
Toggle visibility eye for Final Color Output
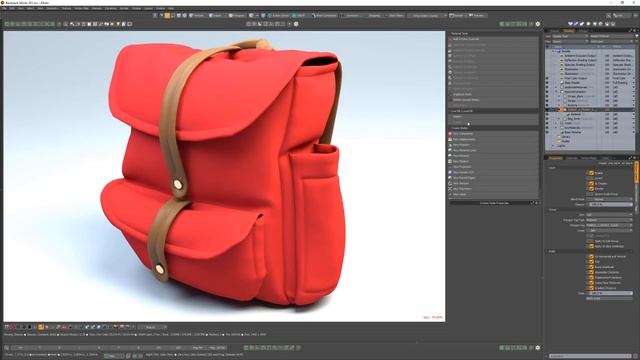coord(547,78)
